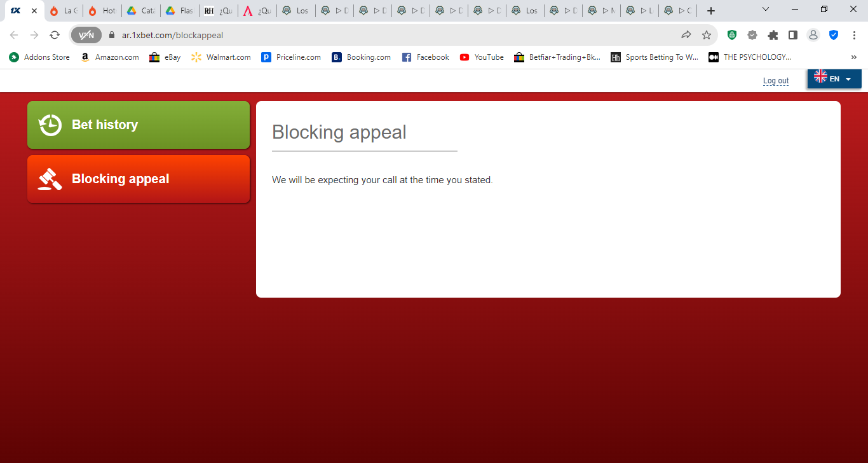This screenshot has height=463, width=868.
Task: Open the tab search dropdown arrow
Action: pos(766,10)
